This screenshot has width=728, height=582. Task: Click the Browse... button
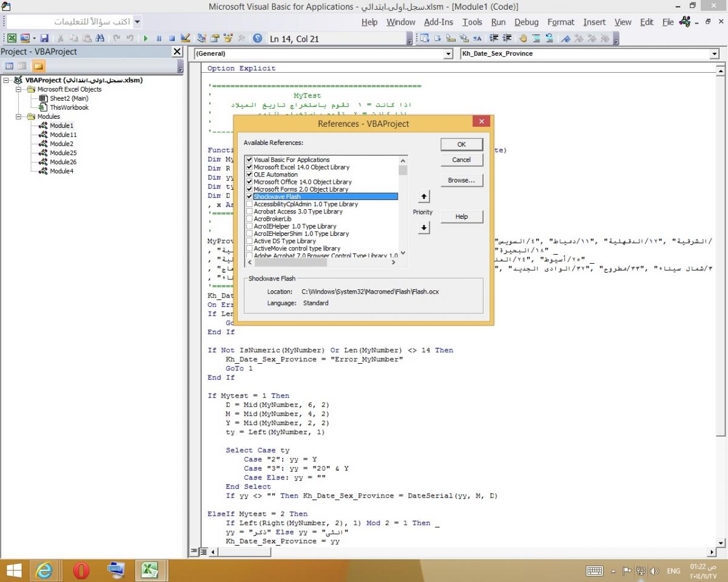(x=462, y=180)
